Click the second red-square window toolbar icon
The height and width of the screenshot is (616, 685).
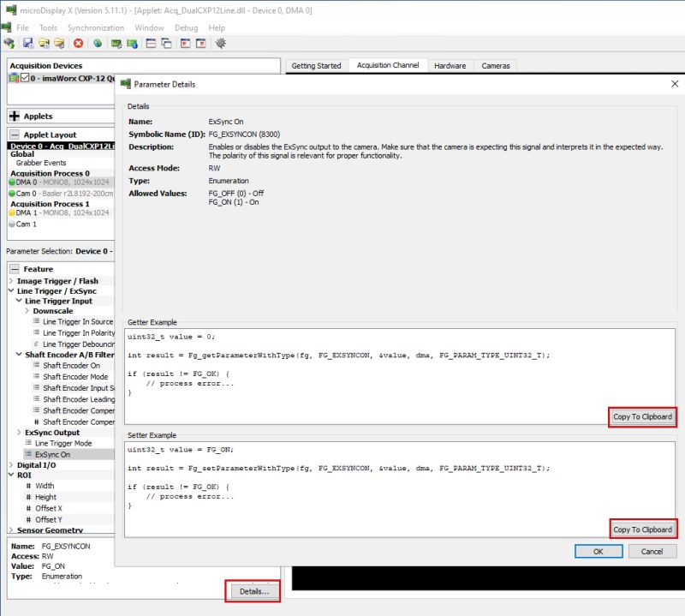coord(201,43)
